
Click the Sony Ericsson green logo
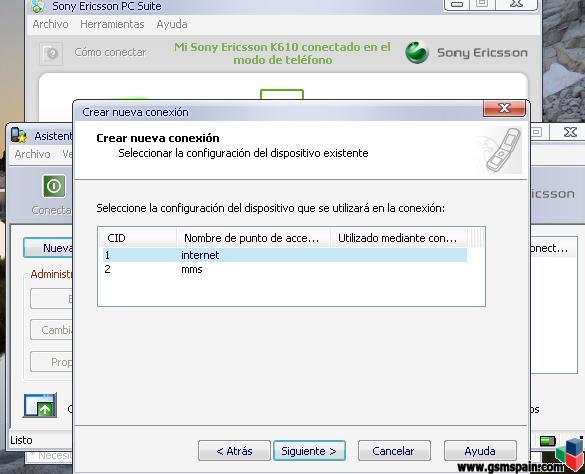click(x=417, y=52)
